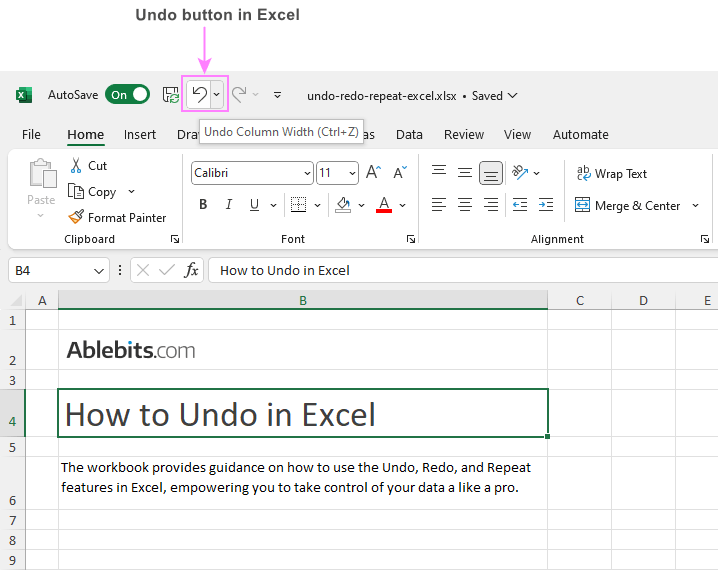Click Increase Indent icon
Image resolution: width=718 pixels, height=570 pixels.
(546, 205)
